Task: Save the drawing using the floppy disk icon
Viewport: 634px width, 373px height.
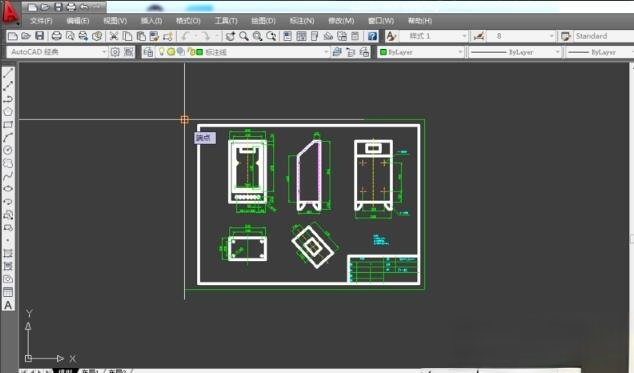Action: [39, 36]
